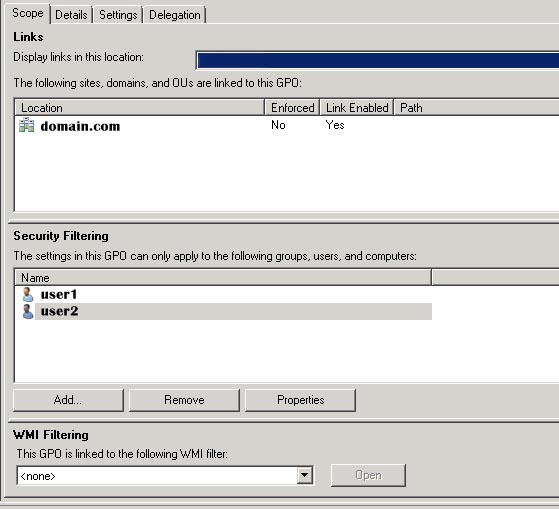Click the Add... button
559x509 pixels.
68,400
